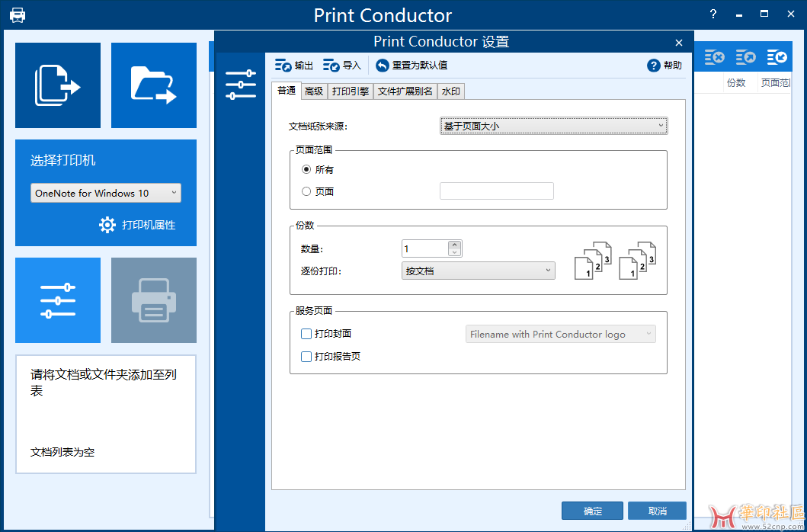The width and height of the screenshot is (807, 532).
Task: Click the 逐份打印 label
Action: tap(321, 271)
